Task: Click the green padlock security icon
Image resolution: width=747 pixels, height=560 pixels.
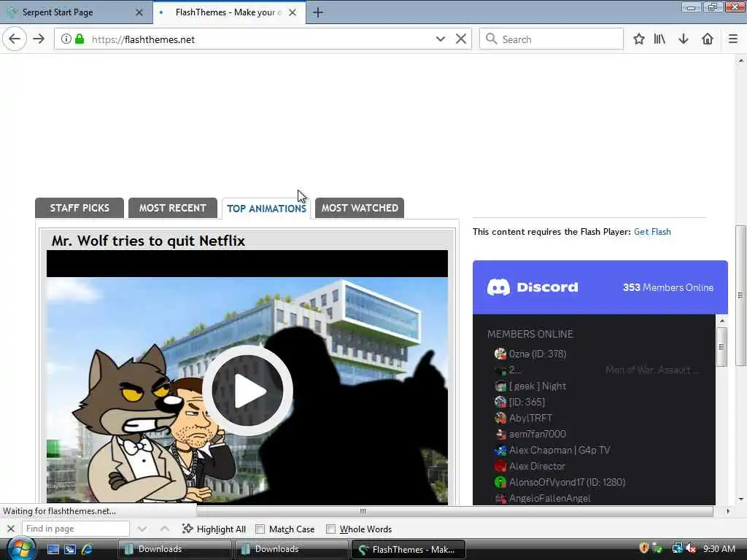Action: coord(80,39)
